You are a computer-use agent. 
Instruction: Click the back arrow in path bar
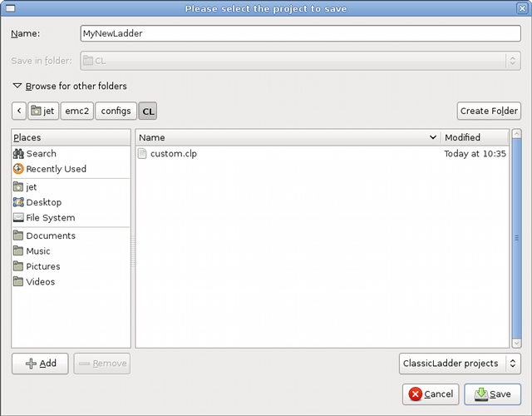click(18, 111)
